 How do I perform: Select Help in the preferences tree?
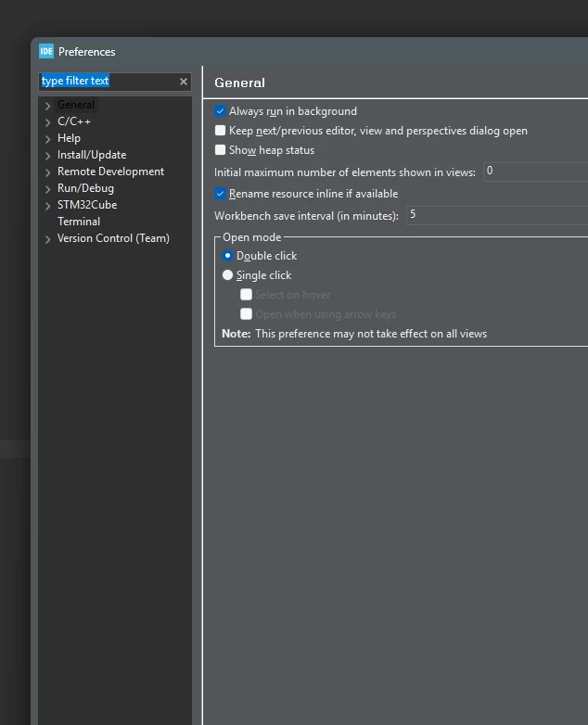(69, 138)
